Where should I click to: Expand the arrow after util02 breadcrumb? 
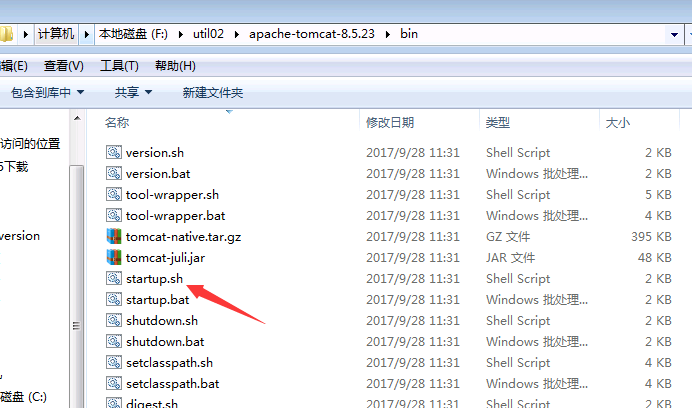237,34
